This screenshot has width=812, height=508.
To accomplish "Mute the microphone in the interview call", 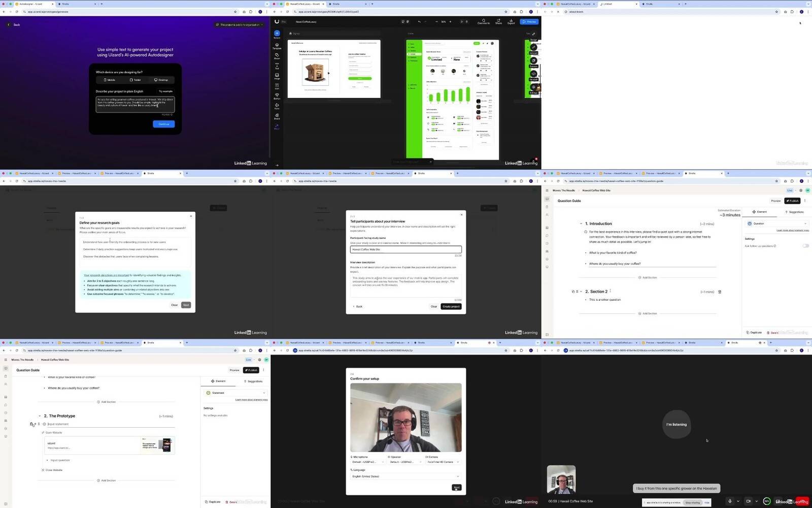I will click(x=730, y=501).
